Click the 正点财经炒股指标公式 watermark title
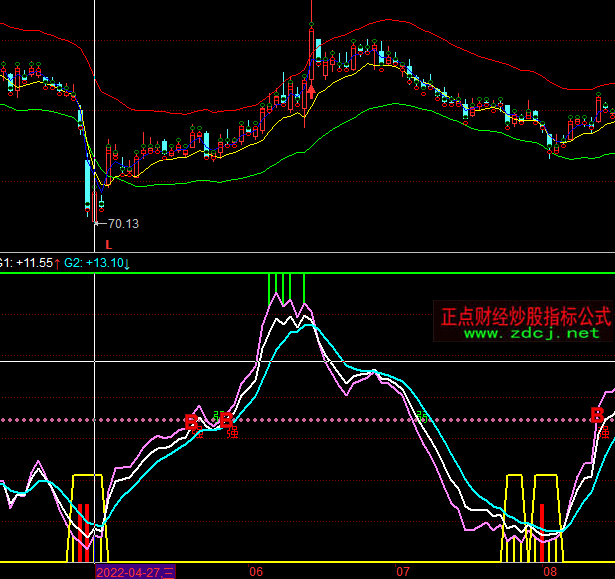 [525, 316]
